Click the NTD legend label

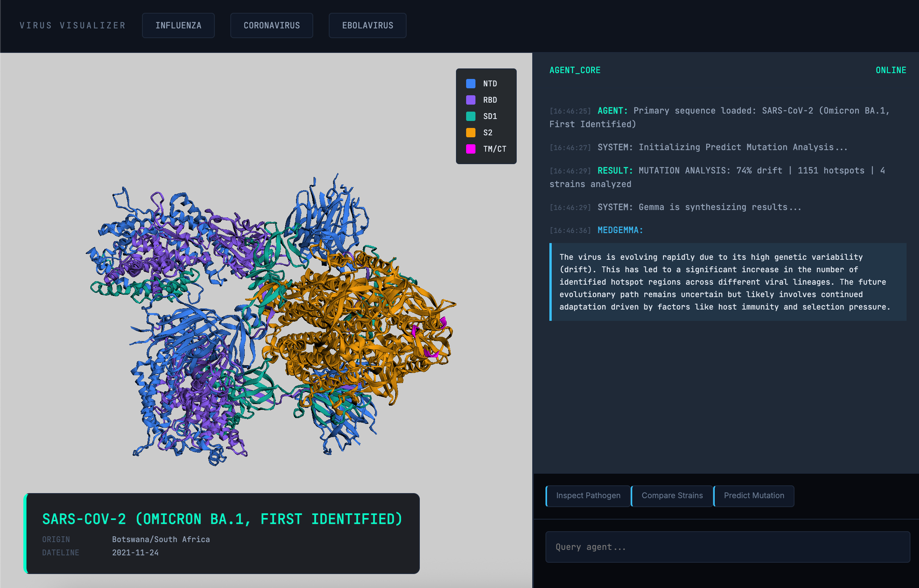[490, 84]
